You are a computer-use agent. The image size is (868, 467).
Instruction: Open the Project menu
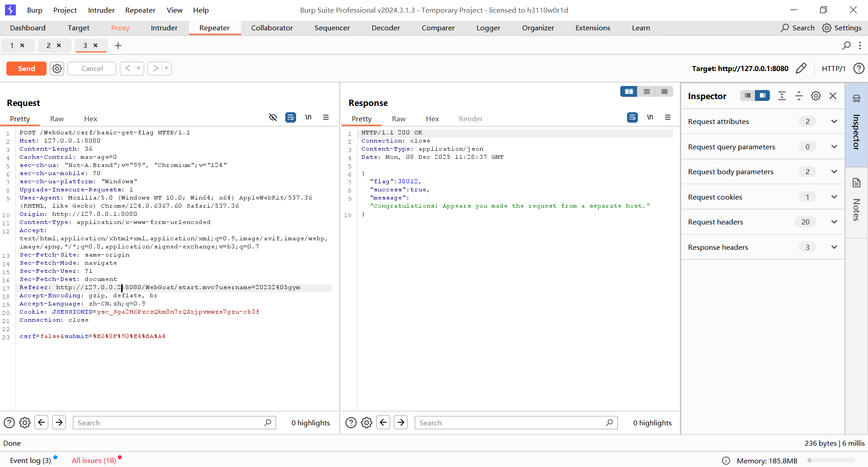point(65,10)
